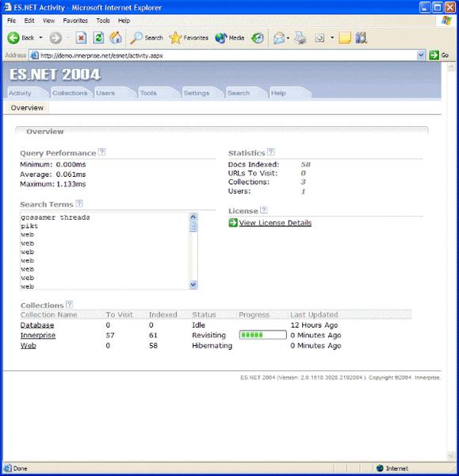Open help icon beside Query Performance
The image size is (459, 476).
pyautogui.click(x=102, y=152)
